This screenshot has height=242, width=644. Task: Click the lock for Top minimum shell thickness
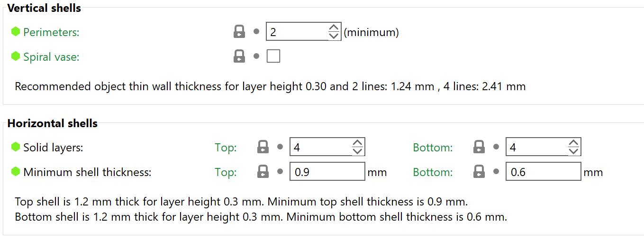(263, 172)
